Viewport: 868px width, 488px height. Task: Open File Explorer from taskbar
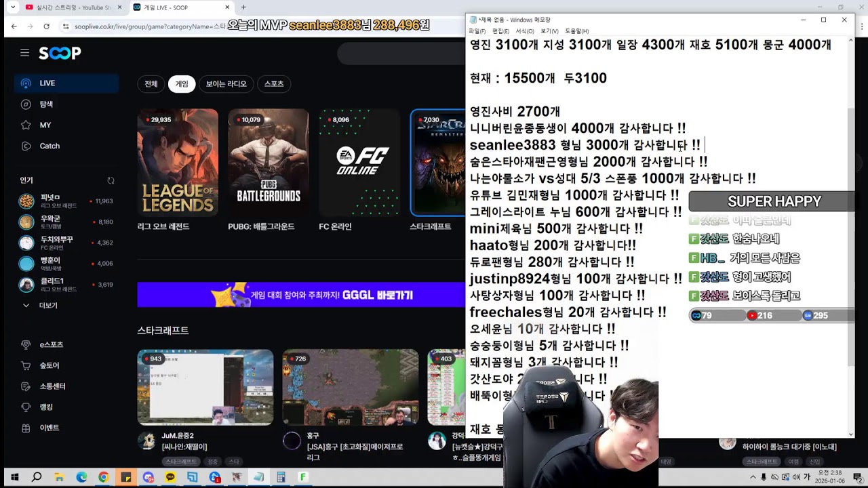59,477
